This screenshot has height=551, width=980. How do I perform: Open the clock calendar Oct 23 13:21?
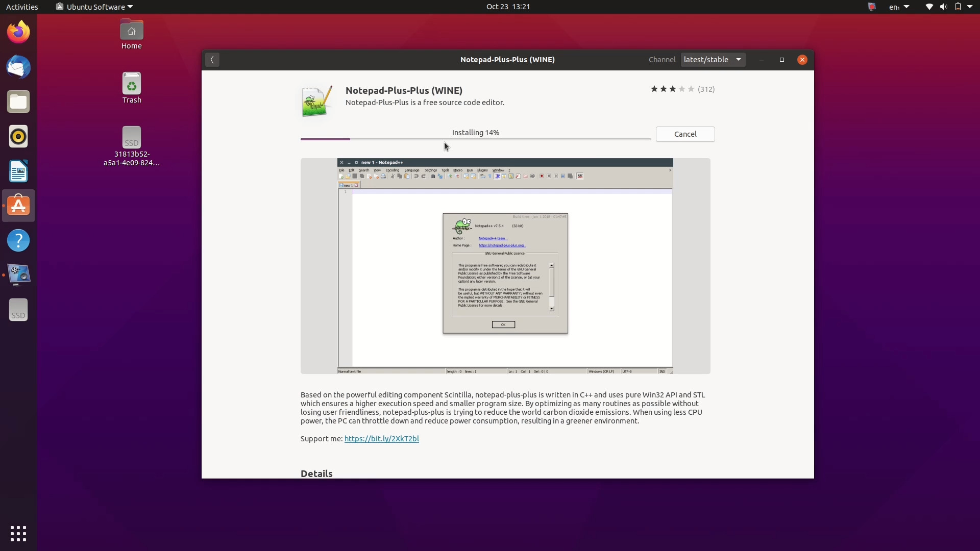[x=508, y=7]
